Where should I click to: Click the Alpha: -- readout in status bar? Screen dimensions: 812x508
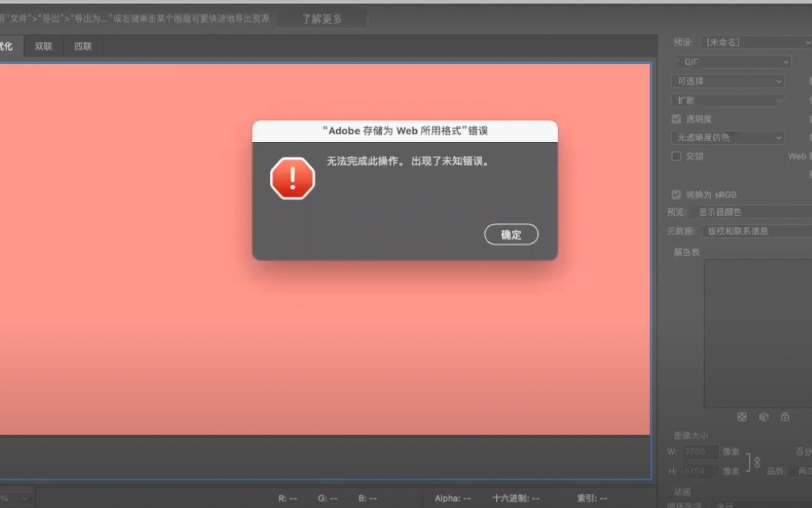[x=453, y=498]
